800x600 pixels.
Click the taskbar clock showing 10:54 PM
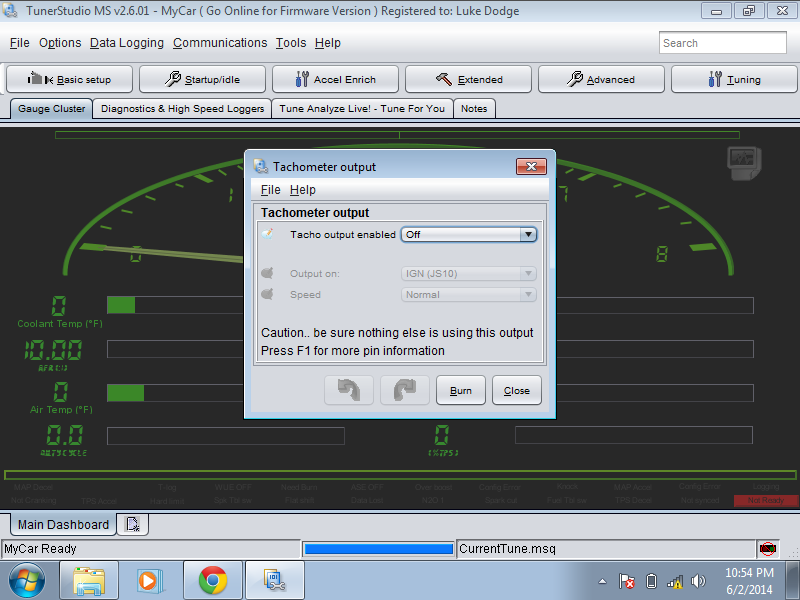click(x=749, y=581)
